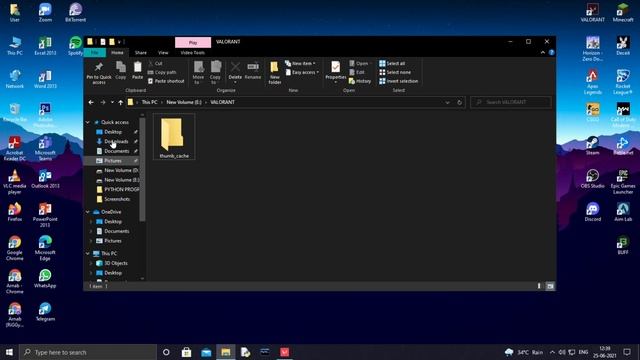Open the Windows Start menu
Screen dimensions: 640x360
[9, 352]
